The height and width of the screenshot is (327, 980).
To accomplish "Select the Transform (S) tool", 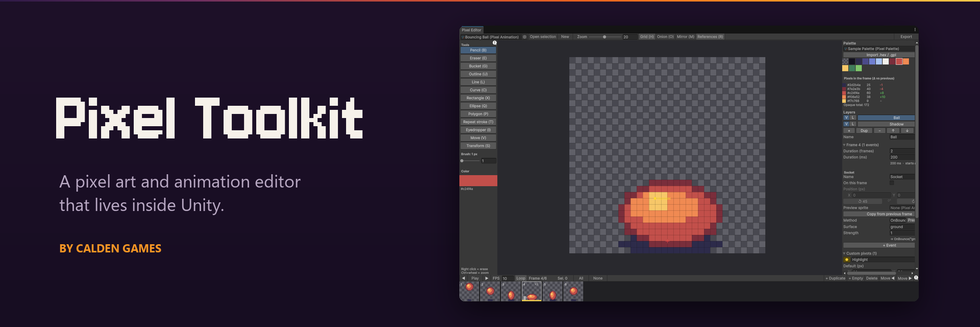I will pos(478,146).
